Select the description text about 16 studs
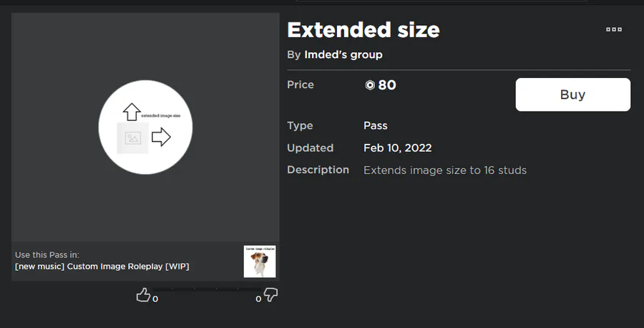 pos(445,170)
